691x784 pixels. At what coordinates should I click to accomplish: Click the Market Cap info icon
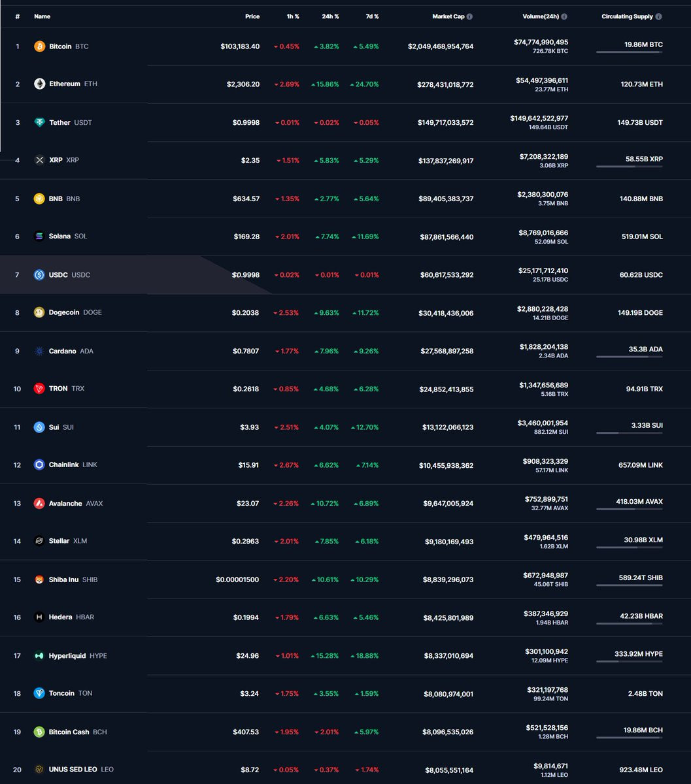click(469, 17)
